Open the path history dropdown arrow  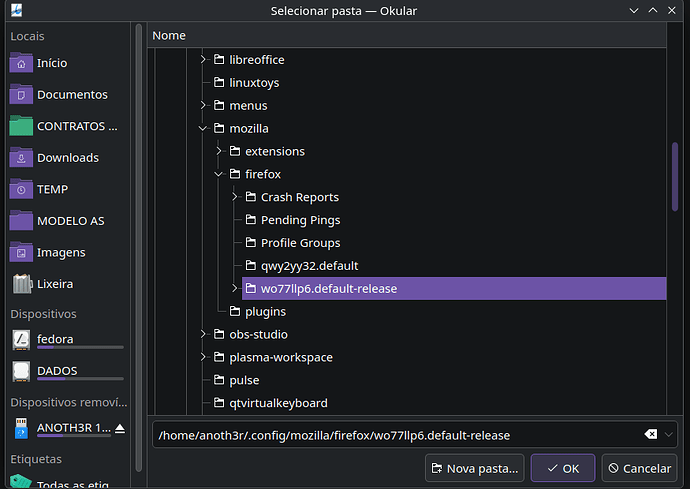tap(668, 434)
